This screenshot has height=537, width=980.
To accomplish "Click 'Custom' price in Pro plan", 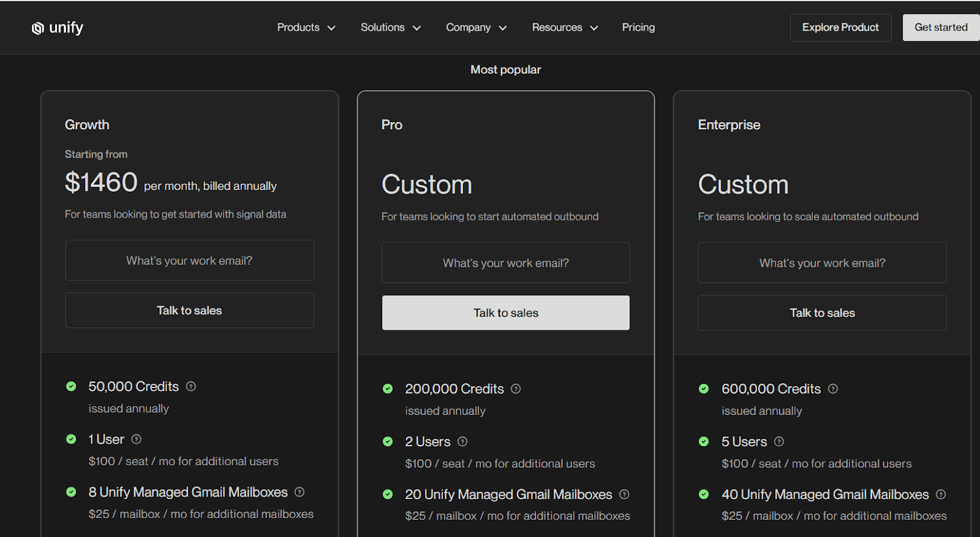I will click(427, 185).
